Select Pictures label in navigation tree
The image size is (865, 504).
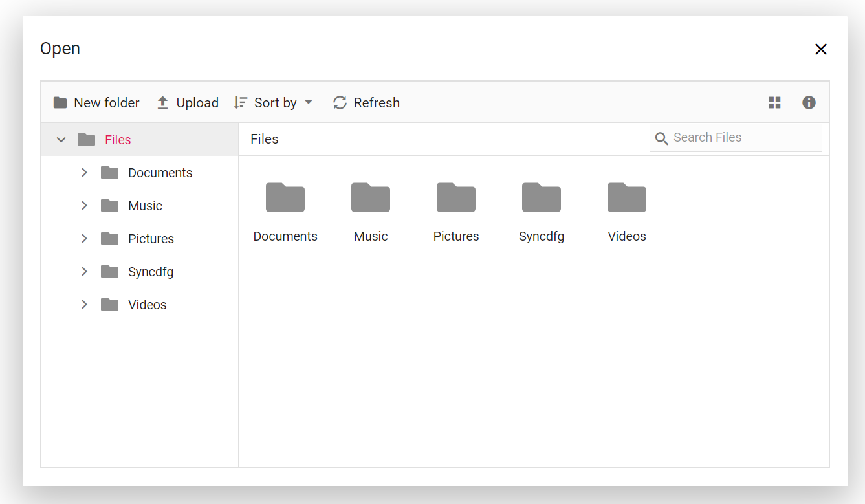pos(151,239)
